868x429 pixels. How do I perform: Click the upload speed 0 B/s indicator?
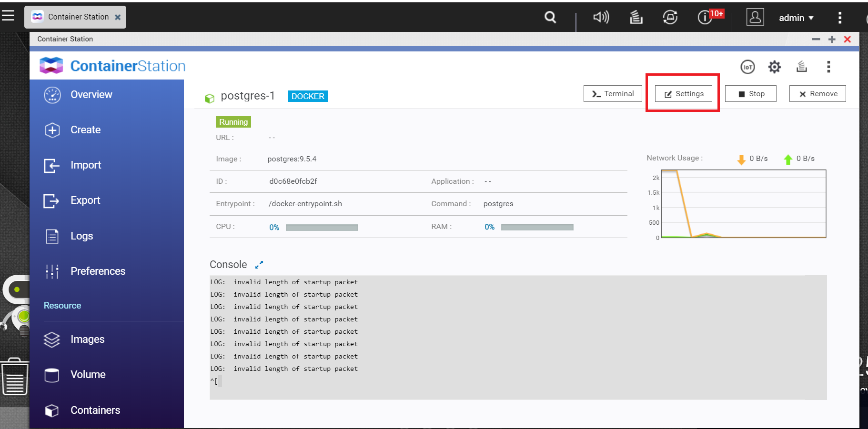click(799, 159)
